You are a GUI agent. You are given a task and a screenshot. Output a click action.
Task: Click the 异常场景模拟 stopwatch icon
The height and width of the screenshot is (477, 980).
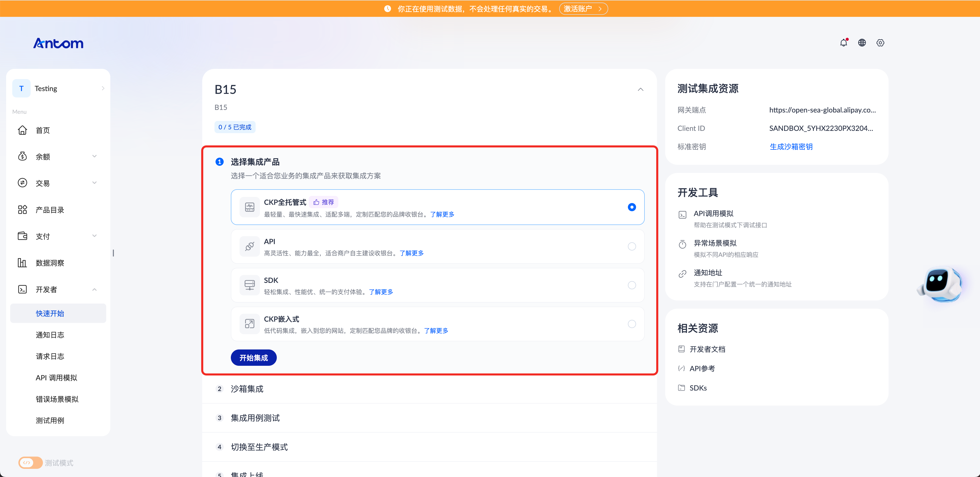pos(683,244)
